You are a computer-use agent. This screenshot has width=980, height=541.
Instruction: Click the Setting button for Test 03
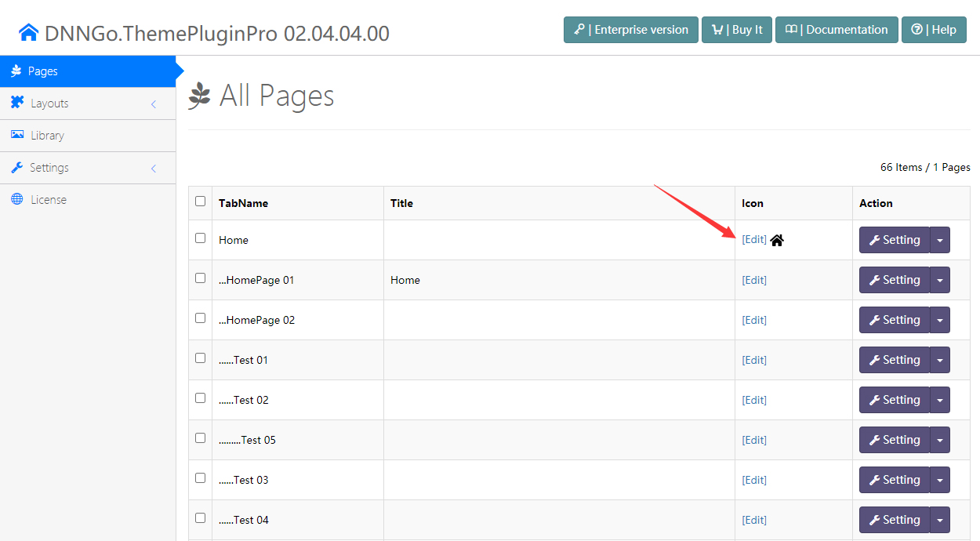[895, 480]
